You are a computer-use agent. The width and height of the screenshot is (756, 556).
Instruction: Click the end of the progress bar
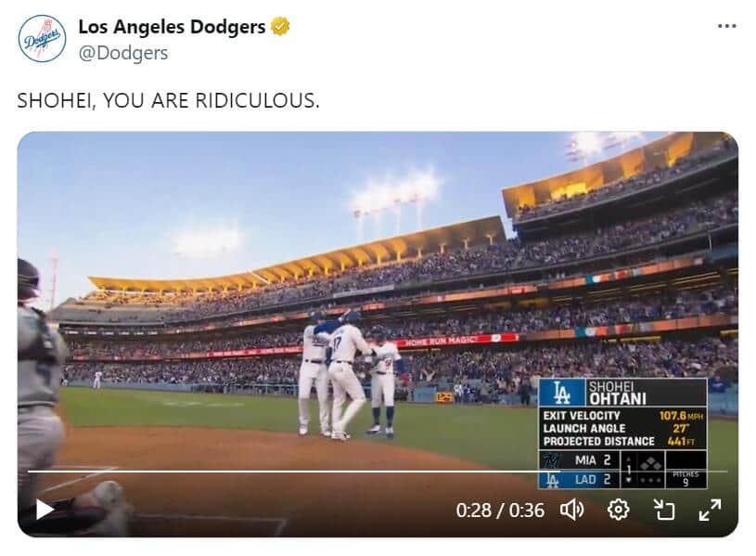point(725,471)
